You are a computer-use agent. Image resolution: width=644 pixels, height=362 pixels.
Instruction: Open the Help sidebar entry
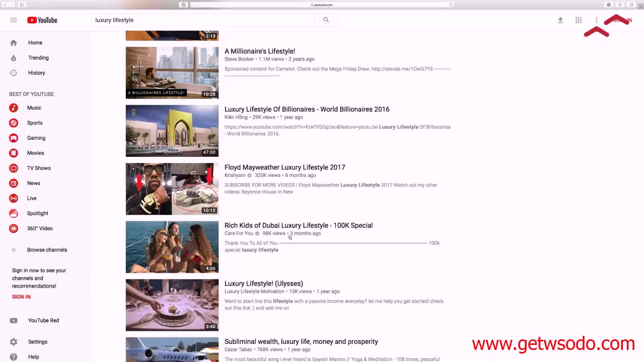click(34, 357)
